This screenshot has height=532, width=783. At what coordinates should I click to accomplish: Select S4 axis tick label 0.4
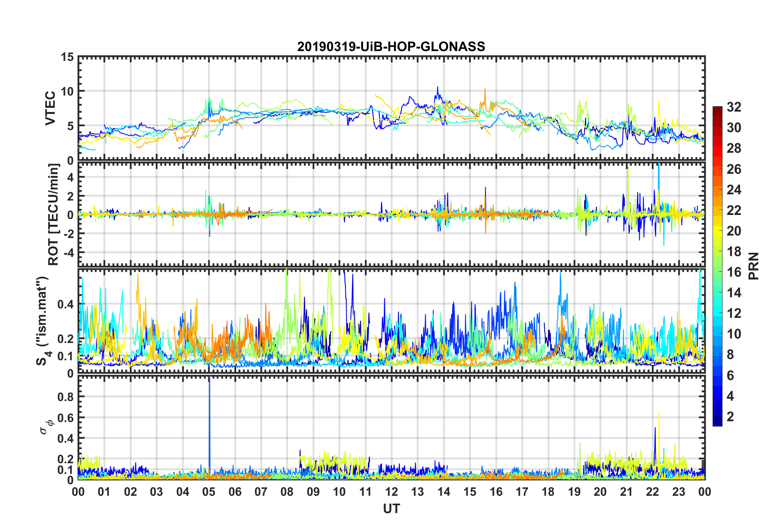pyautogui.click(x=66, y=305)
